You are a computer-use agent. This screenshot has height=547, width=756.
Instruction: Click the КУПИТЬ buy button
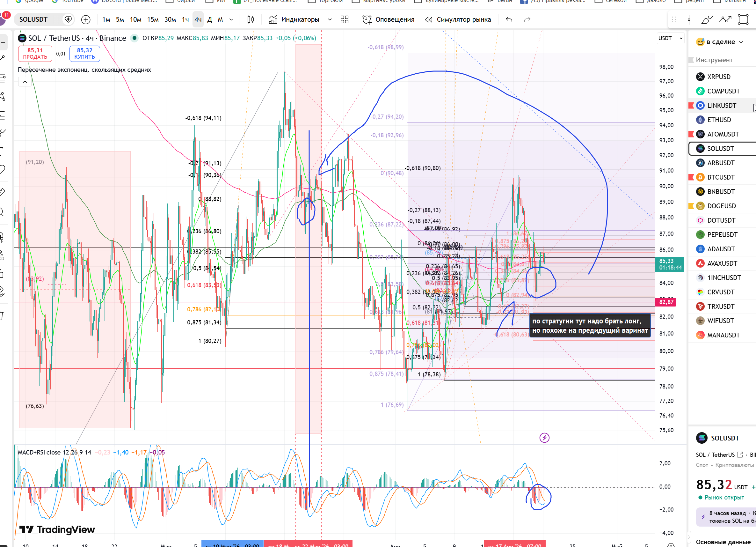[85, 53]
